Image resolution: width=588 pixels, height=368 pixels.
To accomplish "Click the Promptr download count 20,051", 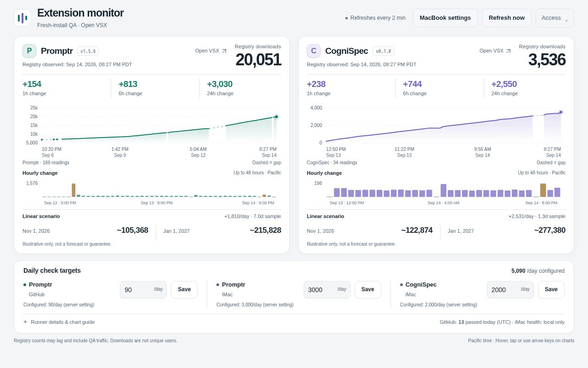I will 258,60.
